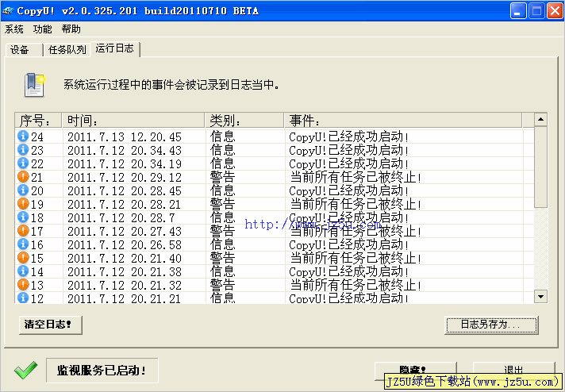This screenshot has height=392, width=565.
Task: Select timestamp 2011.7.12 20.21.38
Action: 125,271
